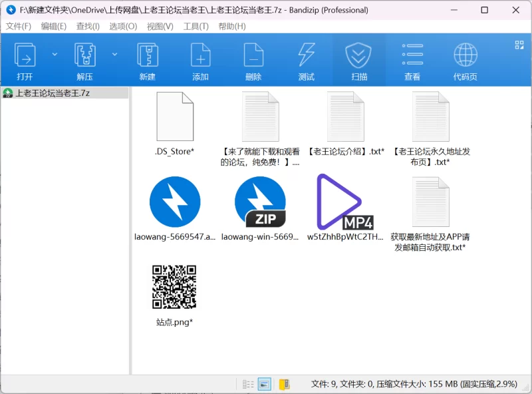Click the grid icon at the toolbar's corner

[519, 45]
